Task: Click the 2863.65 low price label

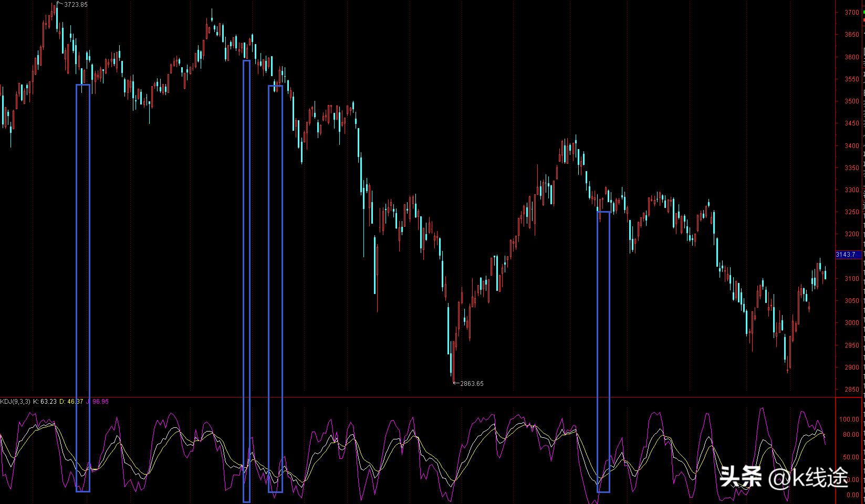Action: (x=472, y=384)
